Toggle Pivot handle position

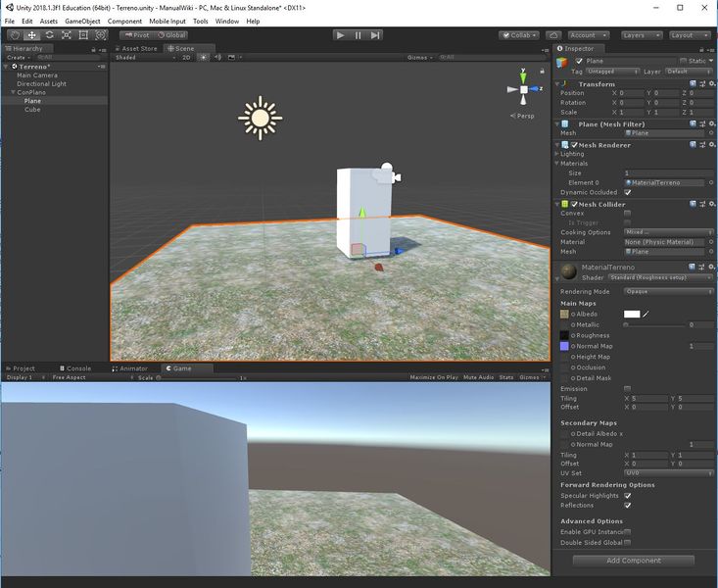(136, 35)
